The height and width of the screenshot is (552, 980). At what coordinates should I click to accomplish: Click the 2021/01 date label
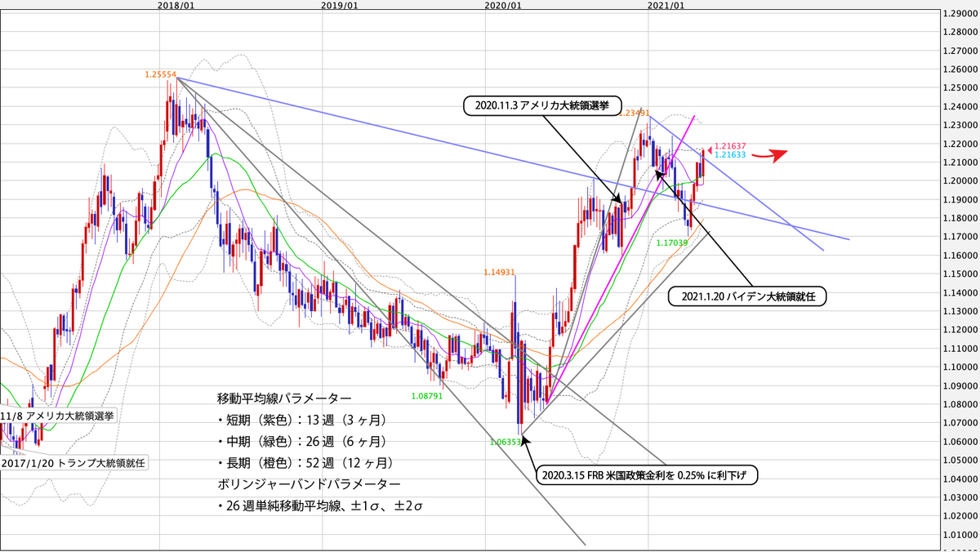click(665, 5)
